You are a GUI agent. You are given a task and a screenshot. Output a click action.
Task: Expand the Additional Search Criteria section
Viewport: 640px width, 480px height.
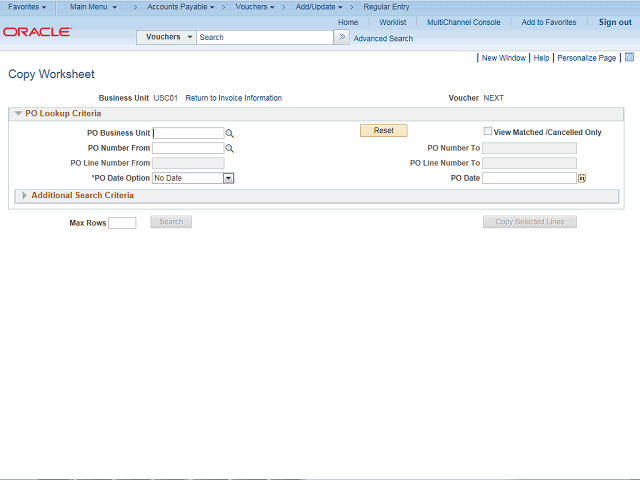point(24,196)
